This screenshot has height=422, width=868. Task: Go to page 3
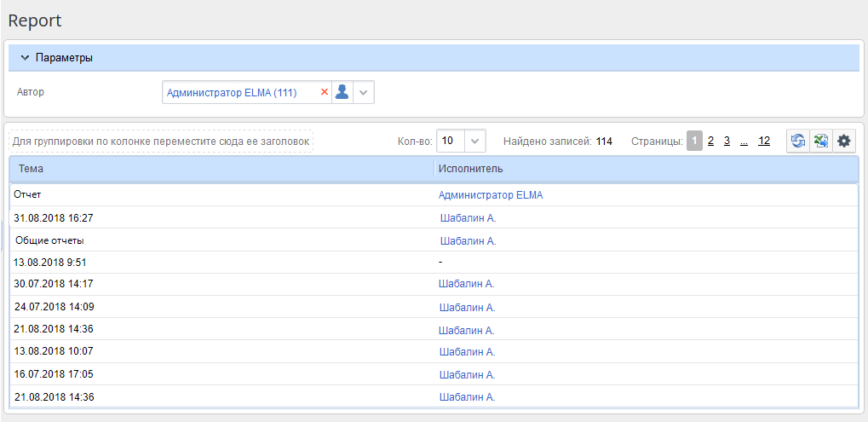click(x=727, y=142)
